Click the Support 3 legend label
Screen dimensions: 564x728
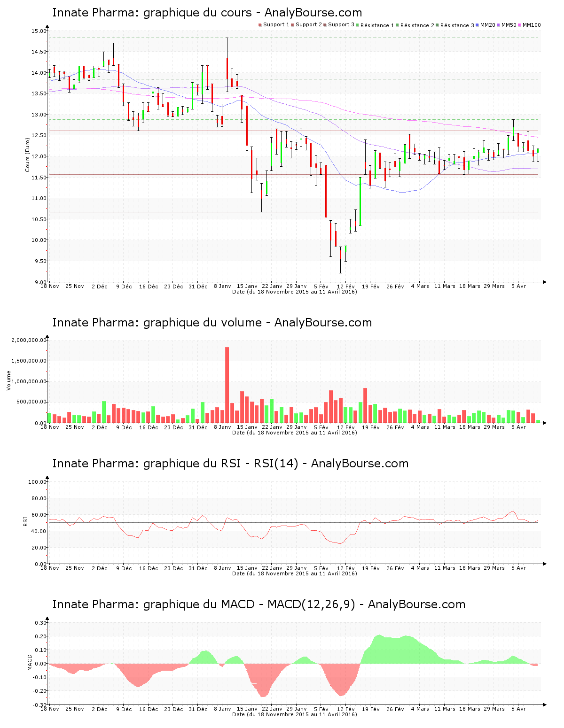click(x=341, y=25)
